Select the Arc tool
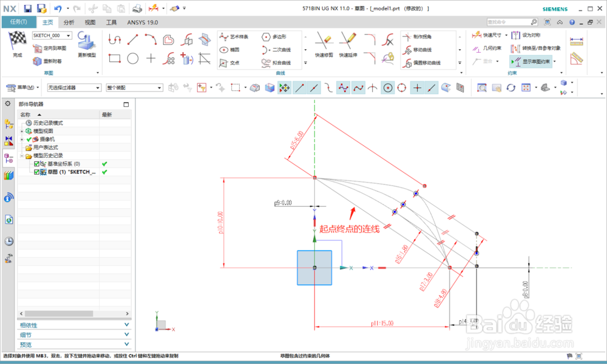The width and height of the screenshot is (607, 364). click(x=151, y=39)
